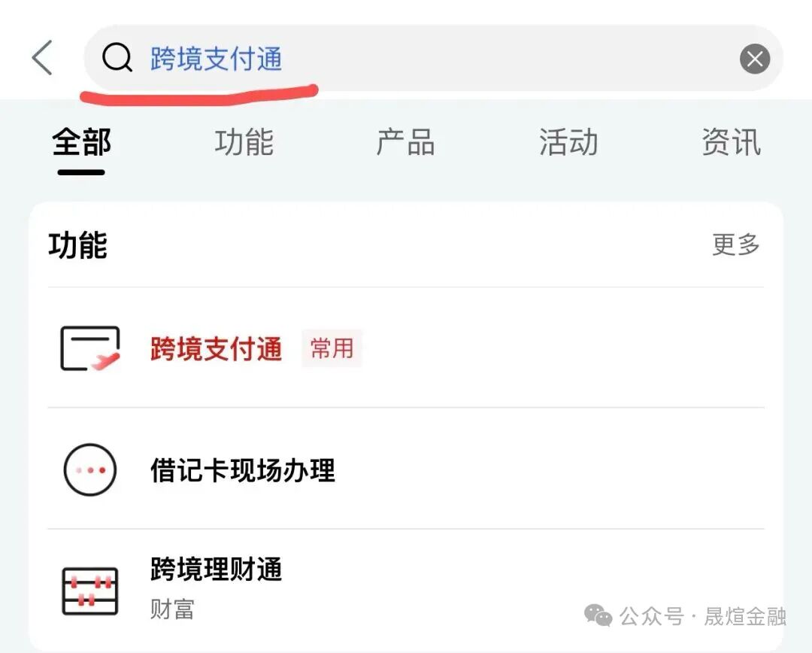Open the 借记卡现场办理 result
This screenshot has height=653, width=812.
(242, 471)
